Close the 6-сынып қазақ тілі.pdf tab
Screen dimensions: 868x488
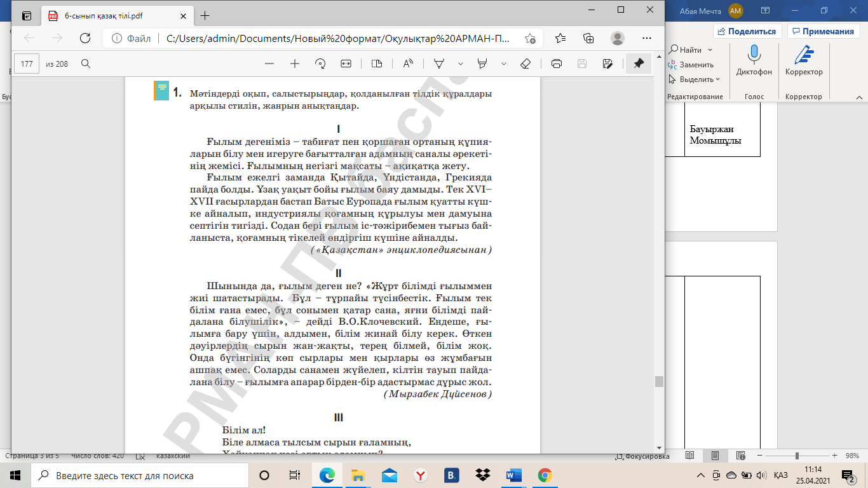point(185,16)
